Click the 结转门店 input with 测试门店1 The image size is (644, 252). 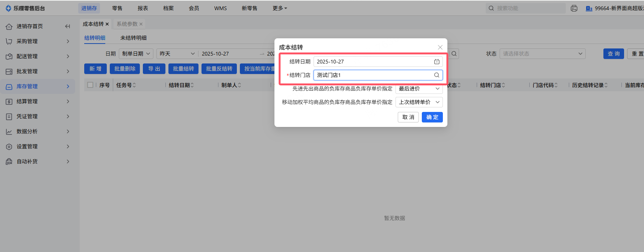click(378, 75)
